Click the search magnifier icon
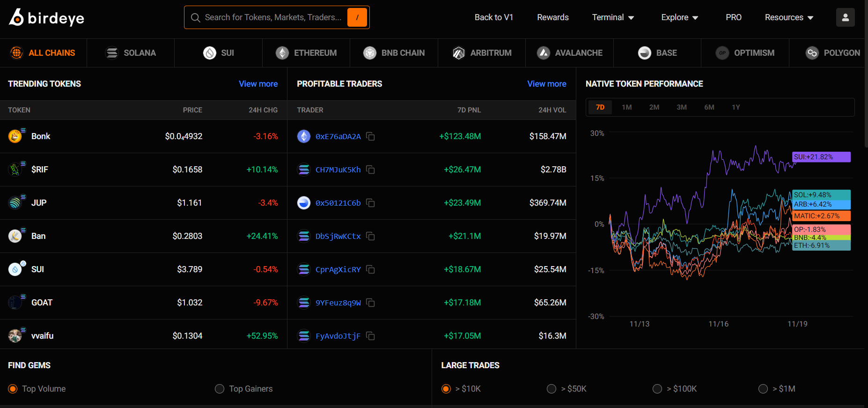The height and width of the screenshot is (408, 868). pyautogui.click(x=196, y=17)
